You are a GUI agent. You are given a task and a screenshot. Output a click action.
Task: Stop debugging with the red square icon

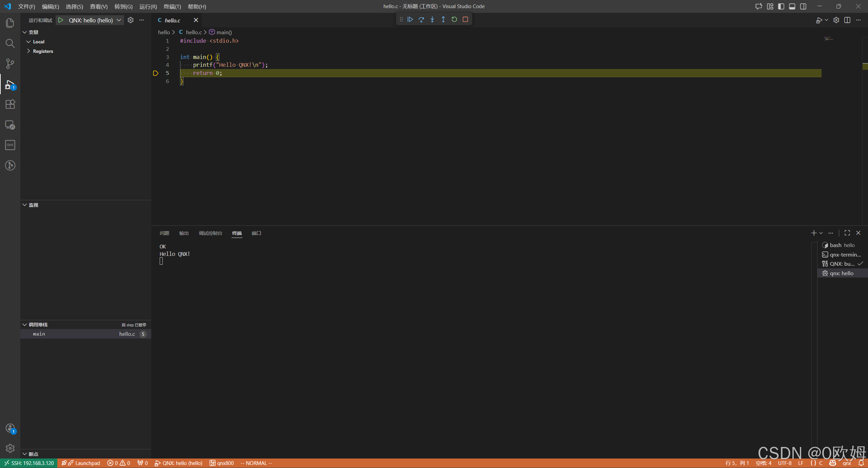point(465,20)
